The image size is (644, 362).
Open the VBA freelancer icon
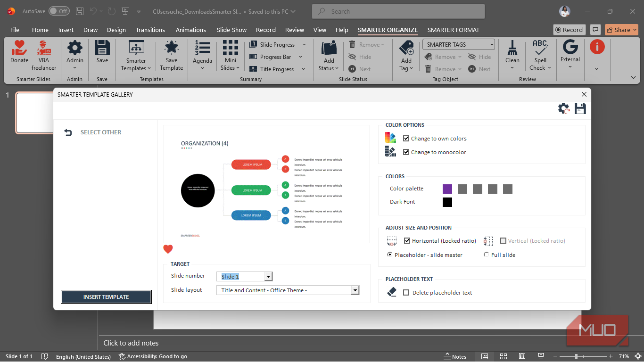click(44, 48)
